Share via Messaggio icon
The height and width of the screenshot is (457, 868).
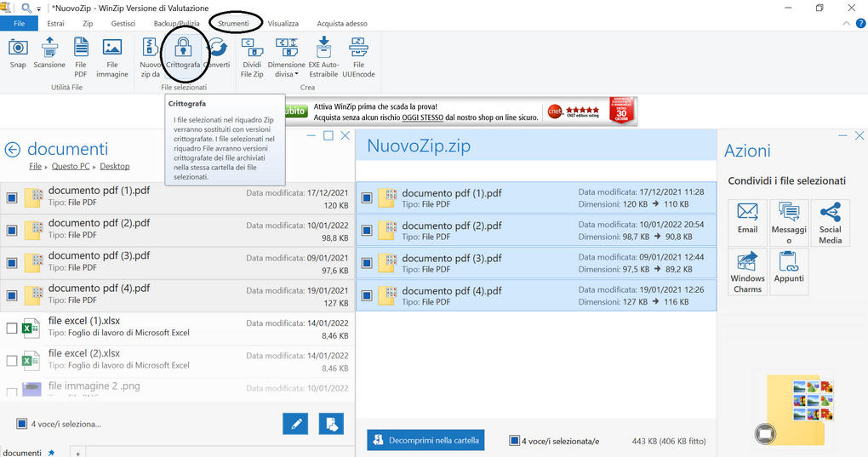coord(789,222)
